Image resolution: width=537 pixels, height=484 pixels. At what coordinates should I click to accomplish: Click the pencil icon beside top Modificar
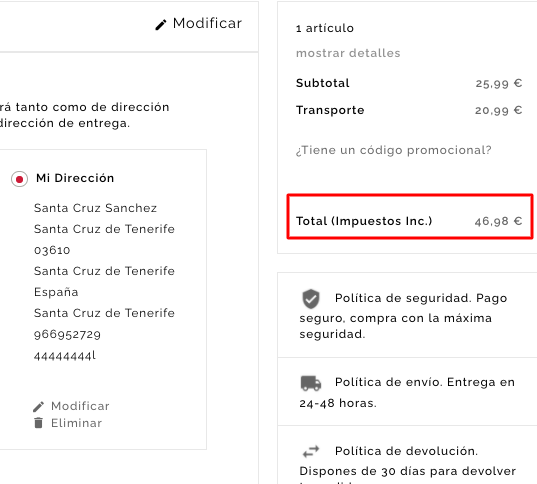click(x=161, y=25)
